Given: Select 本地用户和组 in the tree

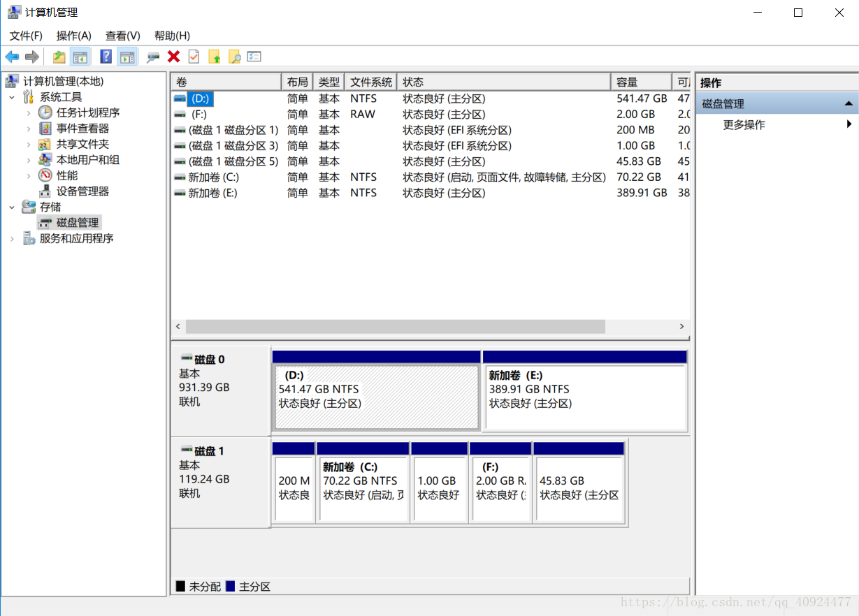Looking at the screenshot, I should pos(88,160).
